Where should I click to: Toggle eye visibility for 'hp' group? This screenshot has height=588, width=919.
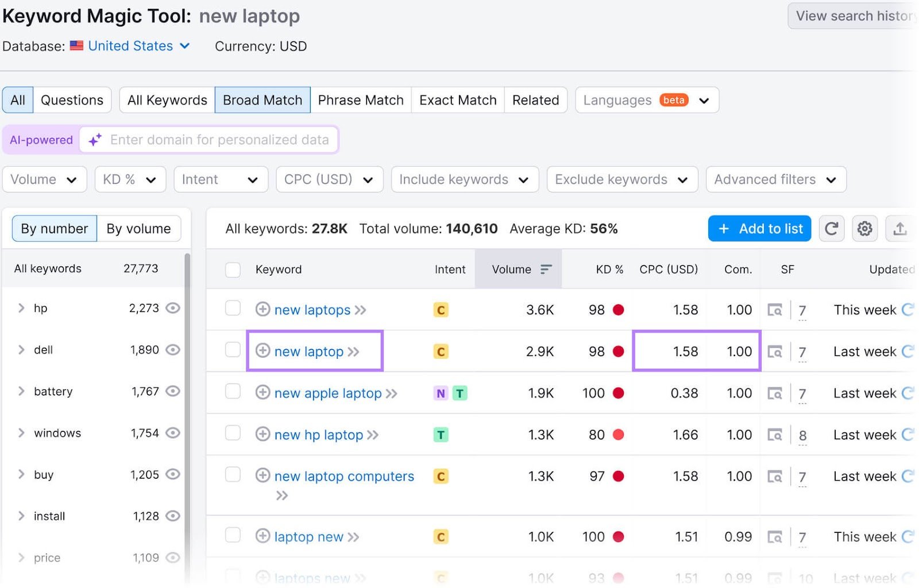tap(173, 308)
